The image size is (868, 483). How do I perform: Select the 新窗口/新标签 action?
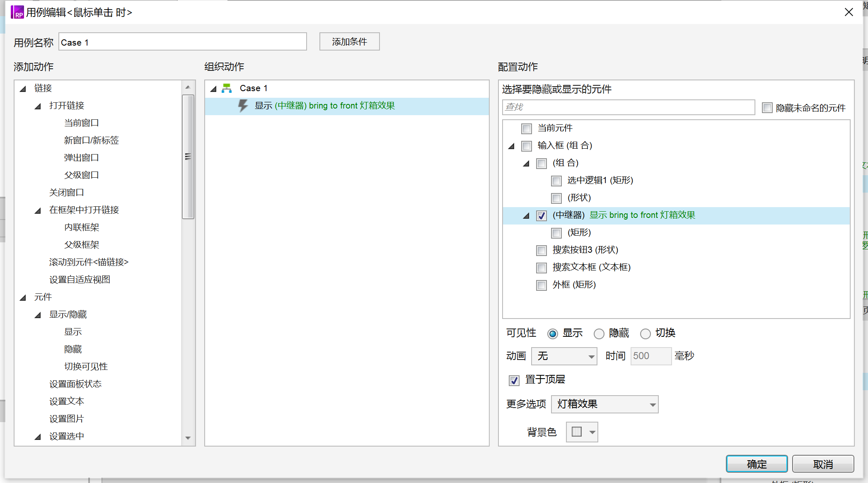click(92, 140)
